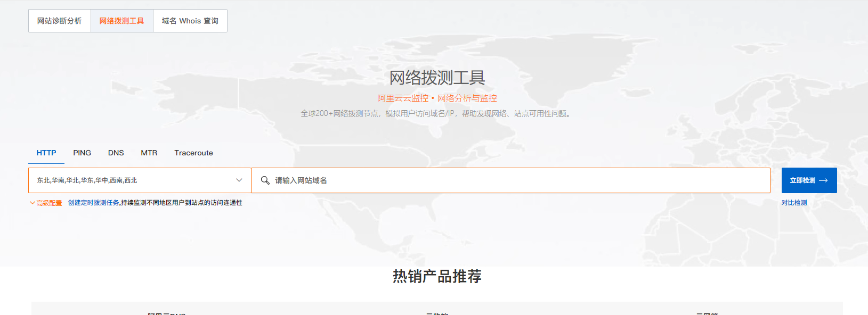Select the HTTP probe tab
The width and height of the screenshot is (868, 315).
(x=46, y=153)
